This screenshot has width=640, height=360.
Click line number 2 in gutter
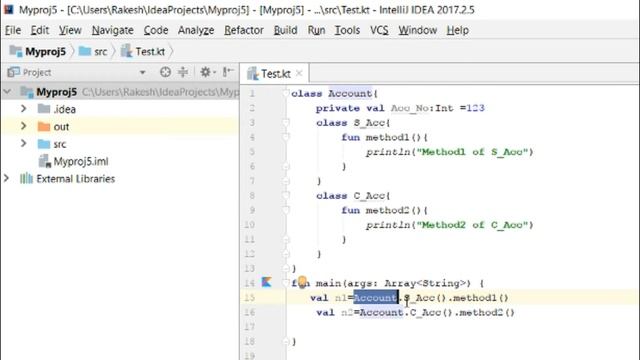coord(252,108)
